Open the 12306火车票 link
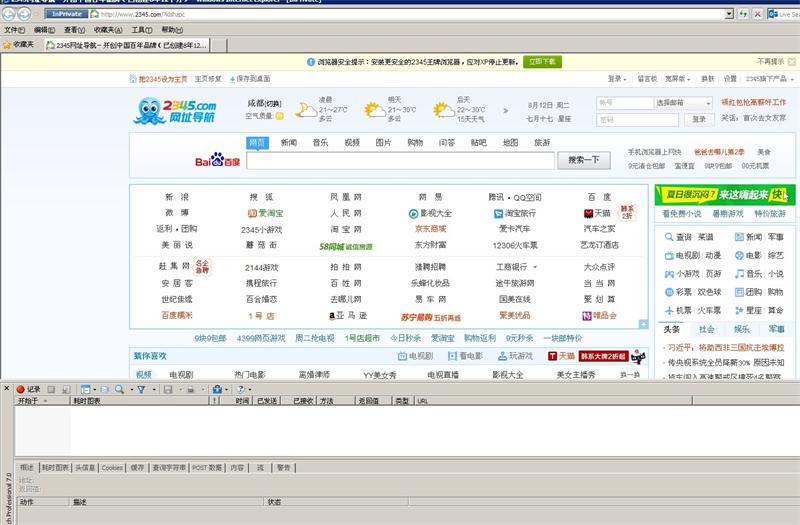 pos(515,245)
